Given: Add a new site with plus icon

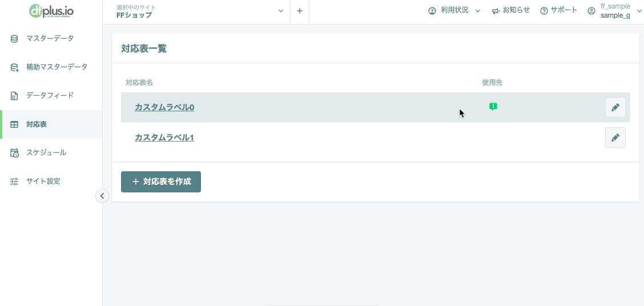Looking at the screenshot, I should pos(300,11).
